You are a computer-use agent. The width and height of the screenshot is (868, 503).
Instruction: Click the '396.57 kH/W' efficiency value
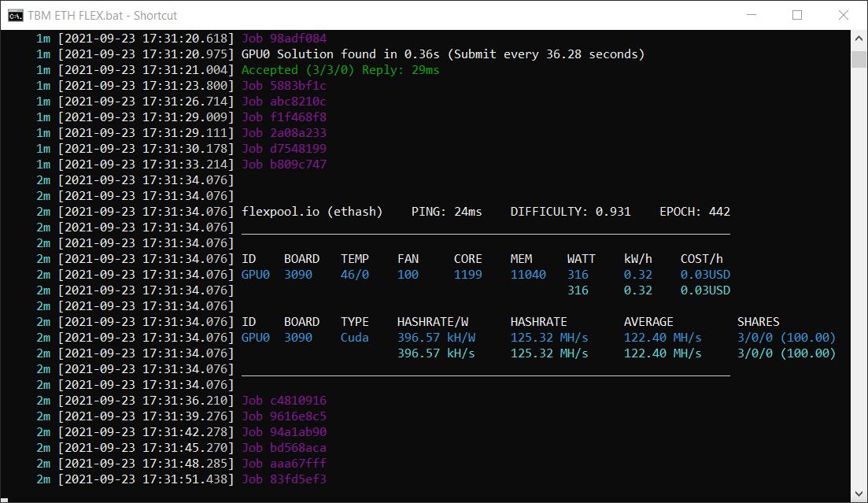436,338
